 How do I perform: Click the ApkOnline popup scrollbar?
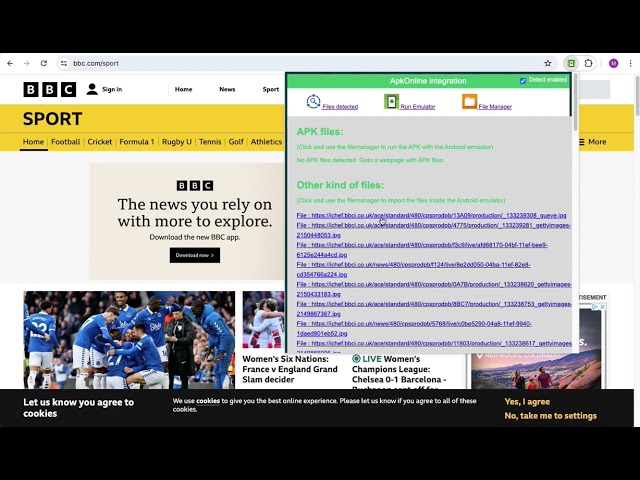(x=576, y=102)
